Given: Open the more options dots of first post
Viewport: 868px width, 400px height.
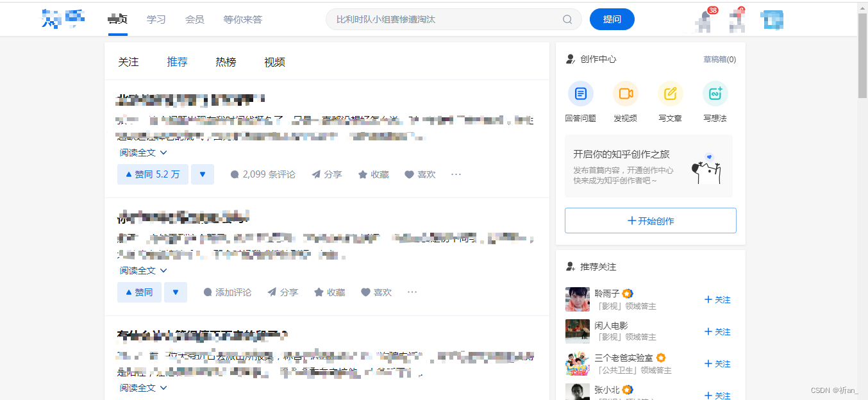Looking at the screenshot, I should point(456,174).
